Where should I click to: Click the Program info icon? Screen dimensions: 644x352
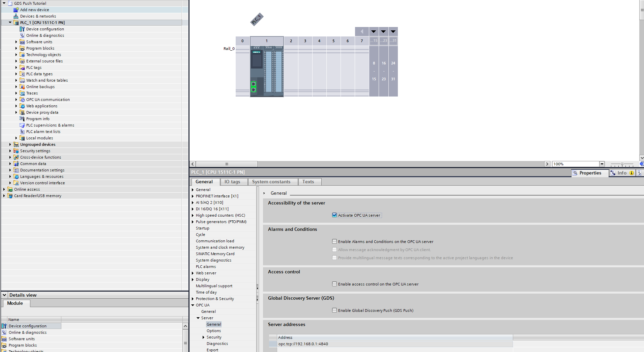[22, 119]
